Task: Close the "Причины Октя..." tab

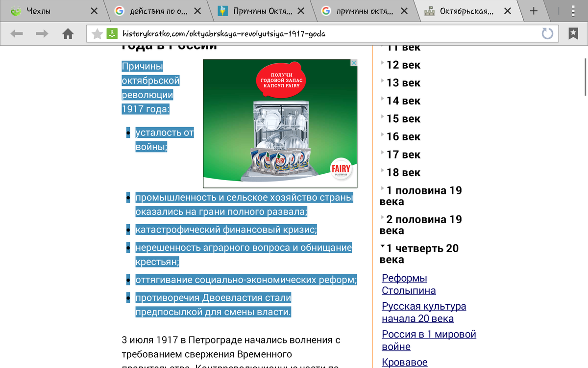Action: pos(300,11)
